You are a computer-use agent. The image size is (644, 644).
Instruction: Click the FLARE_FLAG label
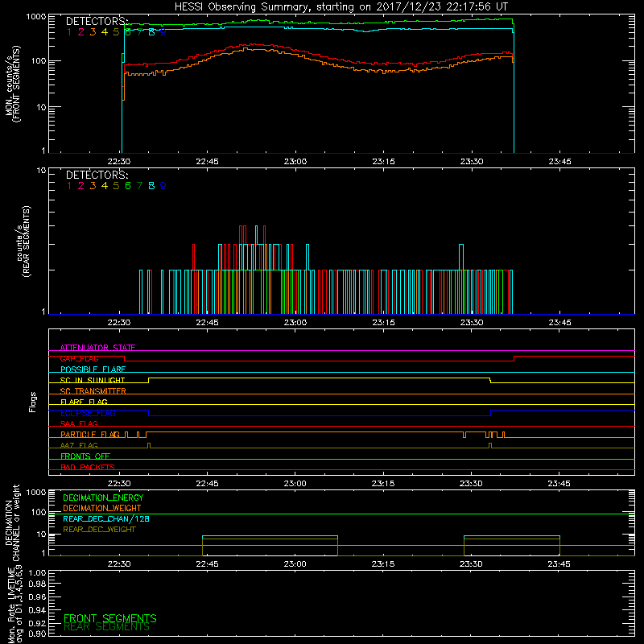point(84,402)
